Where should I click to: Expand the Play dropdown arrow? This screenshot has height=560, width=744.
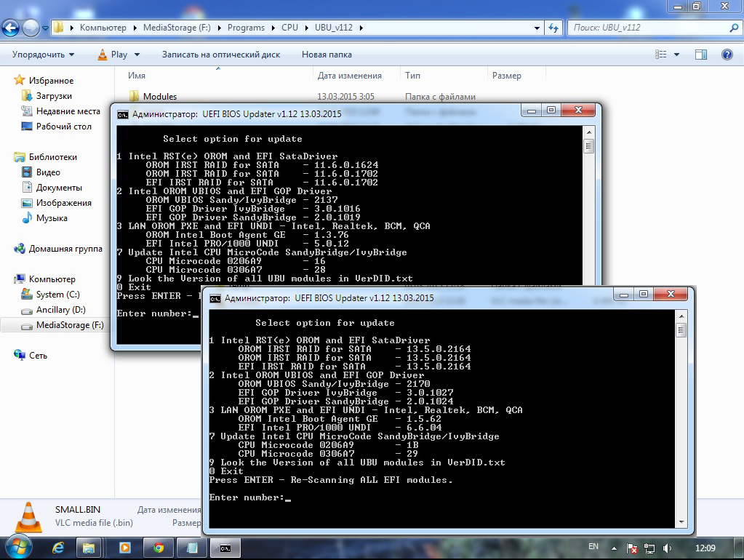(x=137, y=55)
